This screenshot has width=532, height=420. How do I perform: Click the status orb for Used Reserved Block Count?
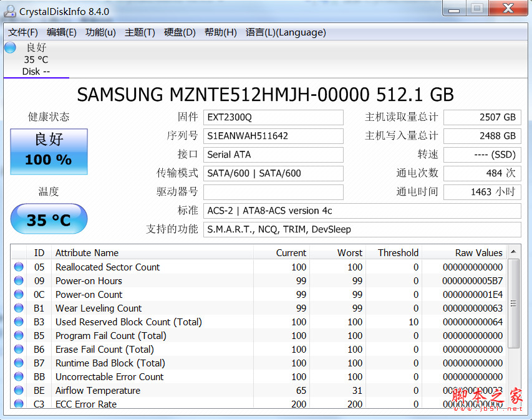pos(19,322)
